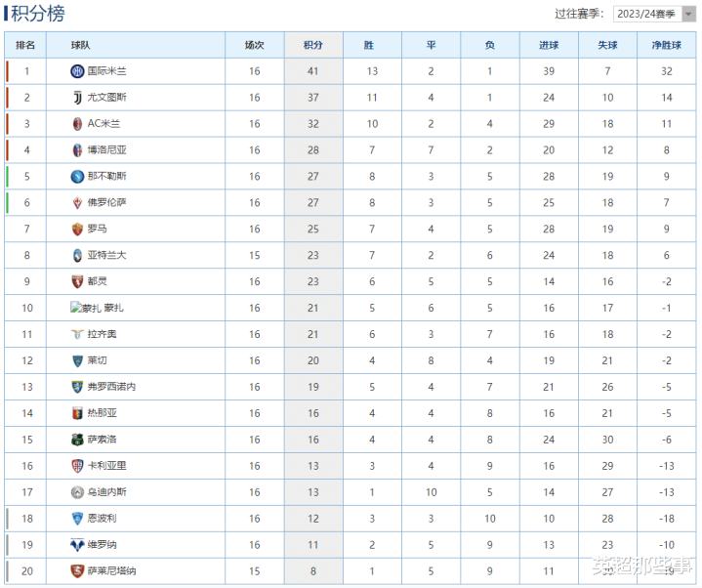The width and height of the screenshot is (702, 588).
Task: Click the Verona (维罗纳) crest icon
Action: (x=77, y=545)
